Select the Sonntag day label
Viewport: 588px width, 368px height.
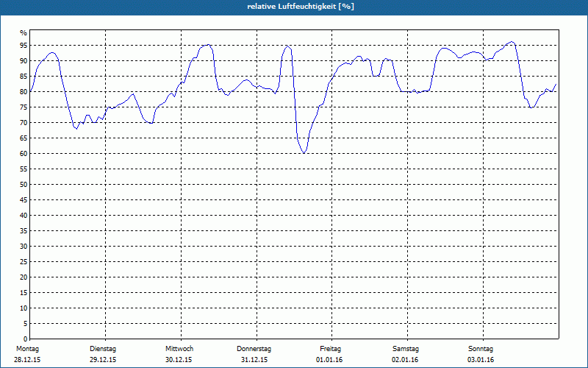[481, 349]
